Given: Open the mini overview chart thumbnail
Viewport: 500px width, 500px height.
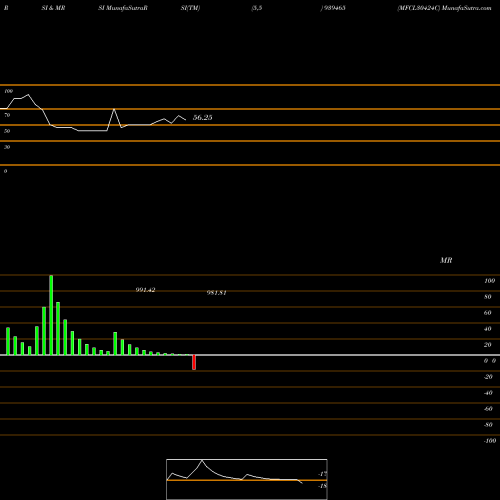Looking at the screenshot, I should tap(247, 479).
